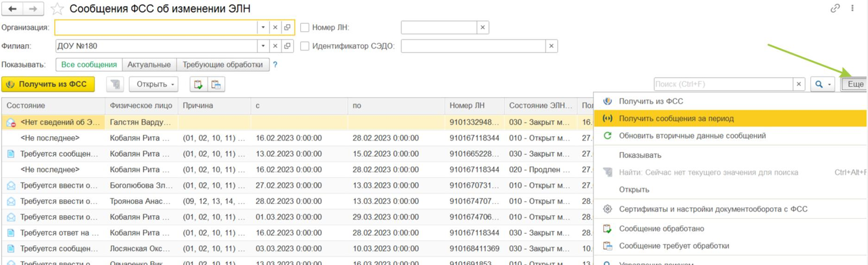The width and height of the screenshot is (868, 265).
Task: Click the Еще button
Action: (x=855, y=85)
